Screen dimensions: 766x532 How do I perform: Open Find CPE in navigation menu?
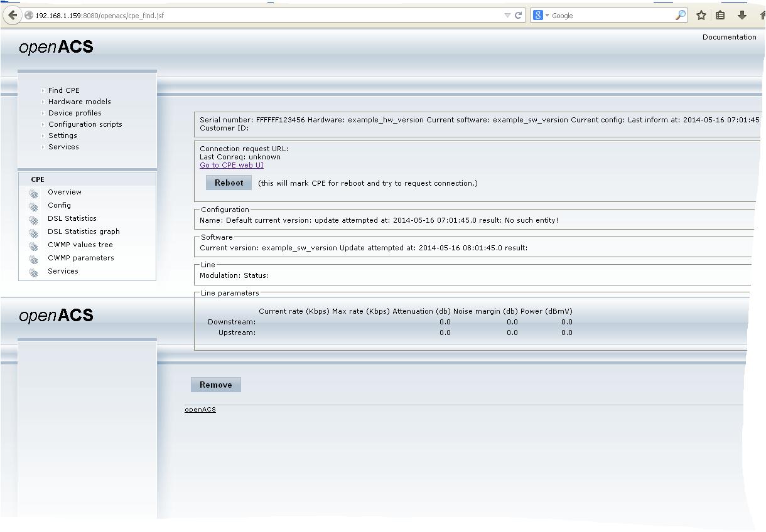pyautogui.click(x=63, y=90)
